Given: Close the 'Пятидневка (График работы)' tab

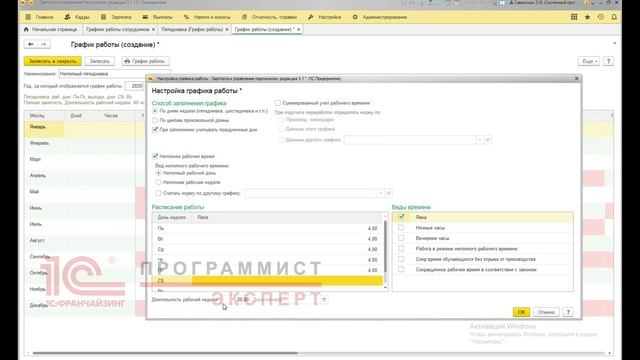Looking at the screenshot, I should (x=227, y=29).
